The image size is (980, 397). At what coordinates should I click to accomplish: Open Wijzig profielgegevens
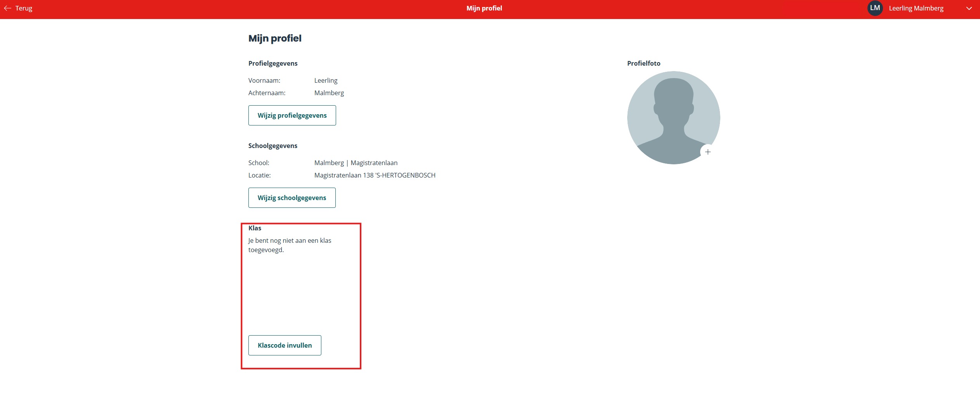point(292,115)
